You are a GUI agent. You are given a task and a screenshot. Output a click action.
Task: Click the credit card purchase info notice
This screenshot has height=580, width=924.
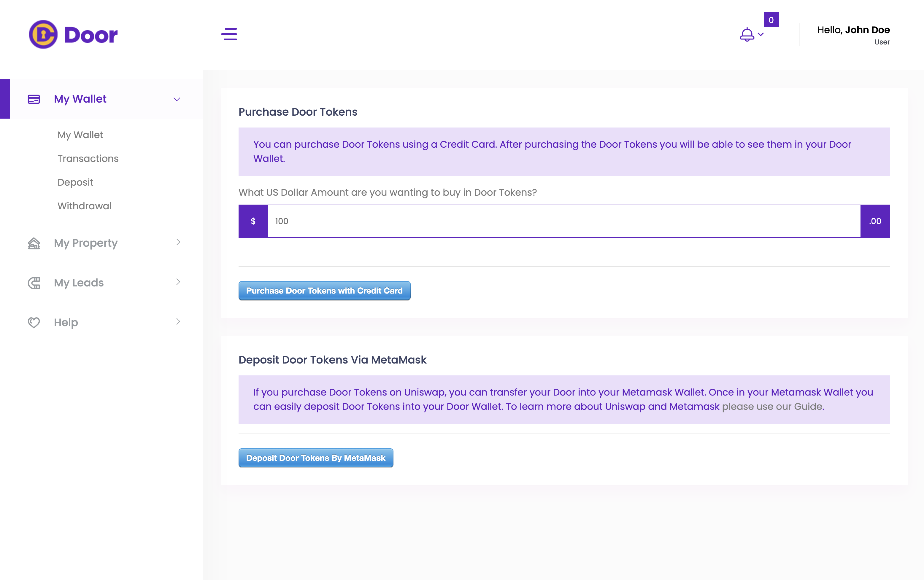click(564, 152)
